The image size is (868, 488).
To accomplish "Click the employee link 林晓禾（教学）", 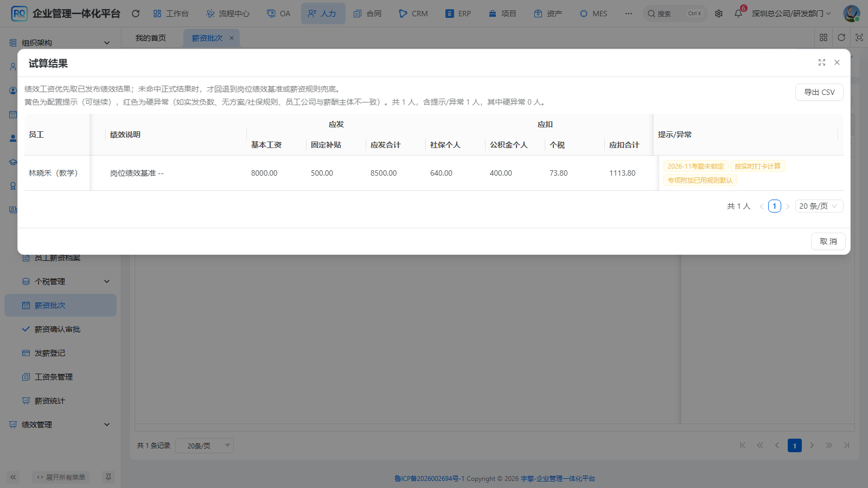I will (53, 173).
